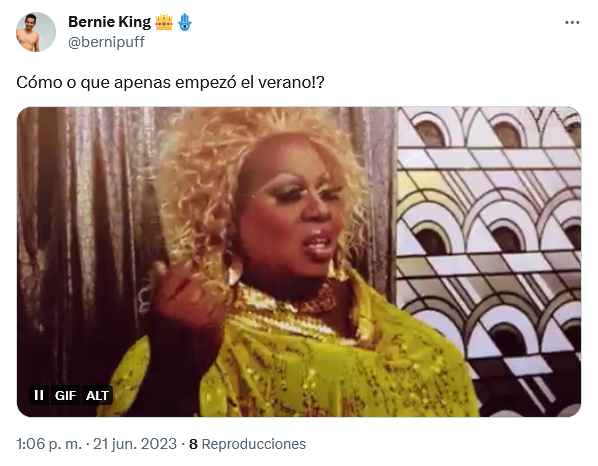Viewport: 598px width, 466px height.
Task: Click the crown emoji beside the name
Action: pos(164,22)
